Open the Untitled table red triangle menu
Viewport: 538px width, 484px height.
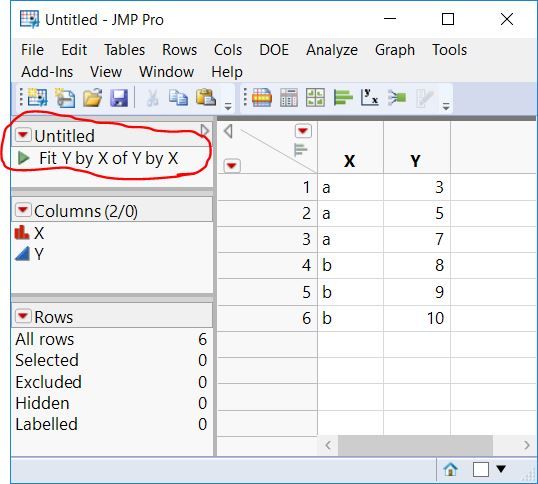pyautogui.click(x=23, y=135)
